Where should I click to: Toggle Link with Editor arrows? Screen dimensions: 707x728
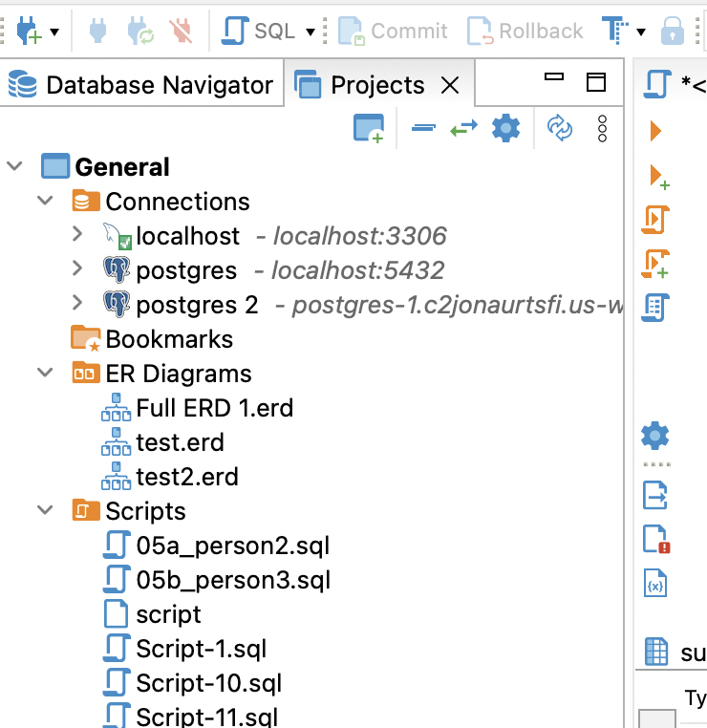464,128
